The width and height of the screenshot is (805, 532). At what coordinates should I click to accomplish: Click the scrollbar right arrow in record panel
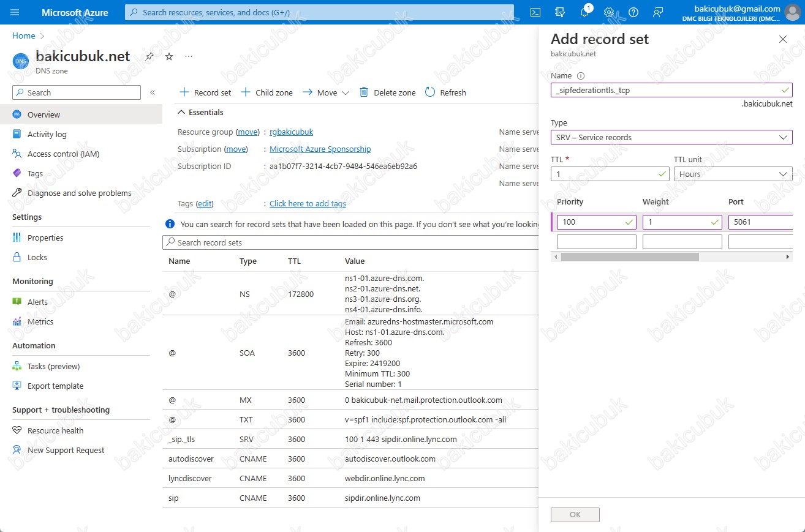[788, 257]
